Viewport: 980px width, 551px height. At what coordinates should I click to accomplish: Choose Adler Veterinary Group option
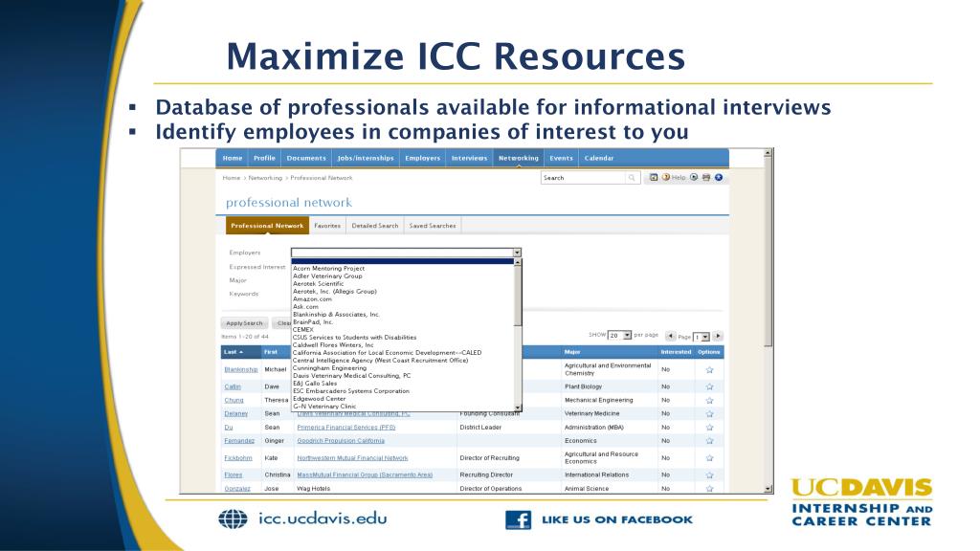(x=327, y=276)
